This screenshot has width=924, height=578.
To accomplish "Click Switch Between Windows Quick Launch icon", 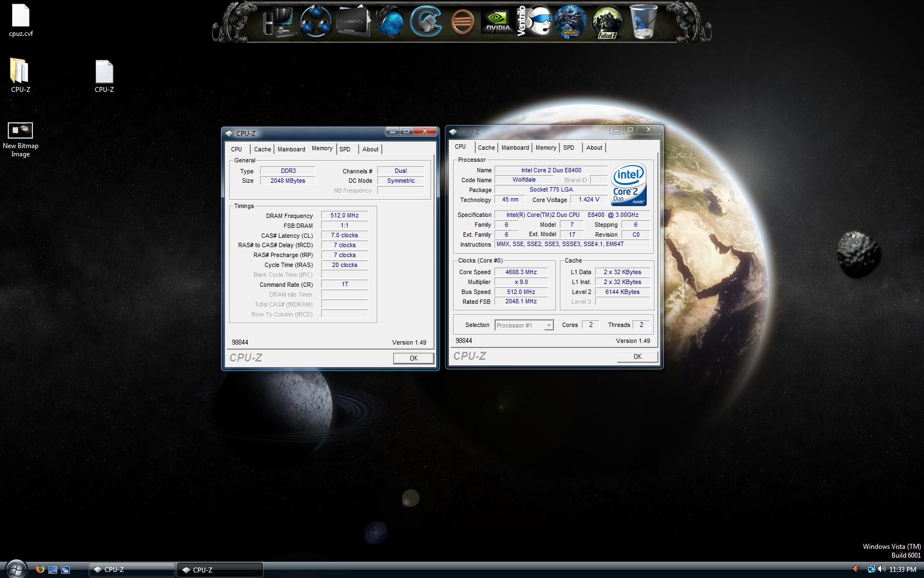I will tap(65, 570).
